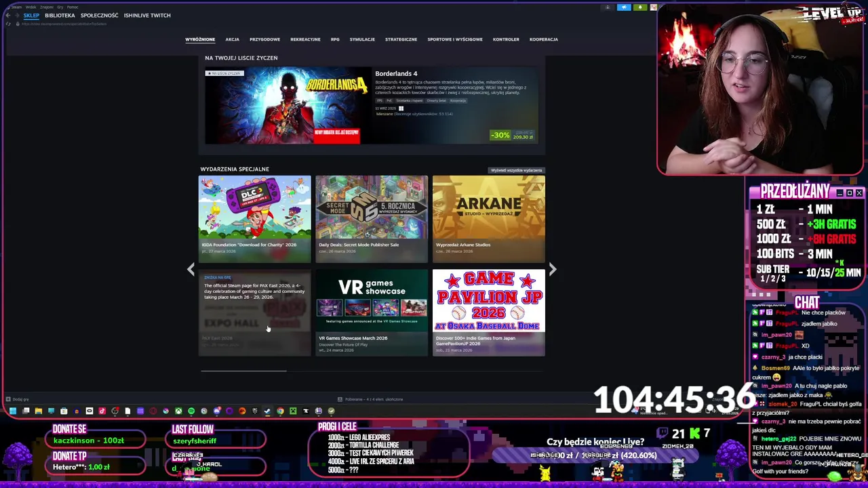Open the Gry menu
The height and width of the screenshot is (488, 868).
coord(60,7)
